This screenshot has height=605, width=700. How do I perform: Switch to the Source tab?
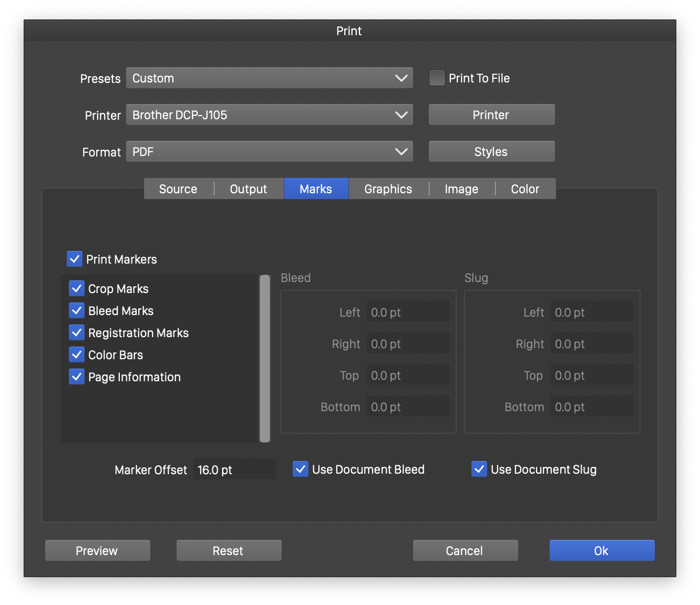(178, 189)
